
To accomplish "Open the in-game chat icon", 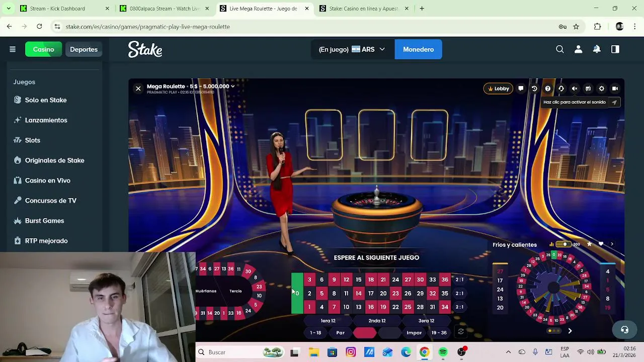I will (521, 88).
